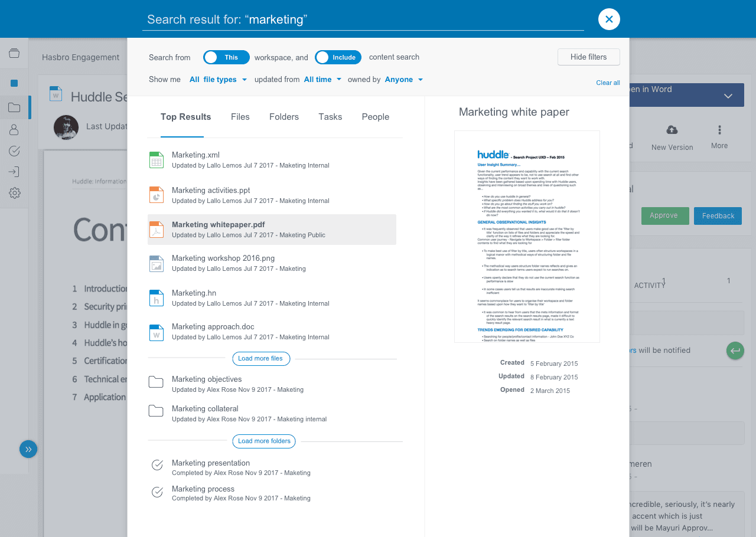Image resolution: width=756 pixels, height=537 pixels.
Task: Open the Marketing collateral folder result
Action: pos(272,413)
